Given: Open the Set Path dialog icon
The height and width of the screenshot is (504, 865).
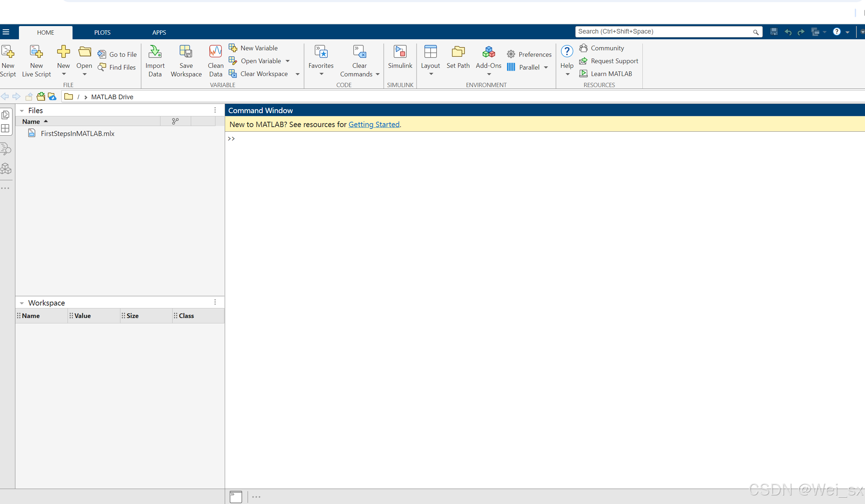Looking at the screenshot, I should point(458,52).
